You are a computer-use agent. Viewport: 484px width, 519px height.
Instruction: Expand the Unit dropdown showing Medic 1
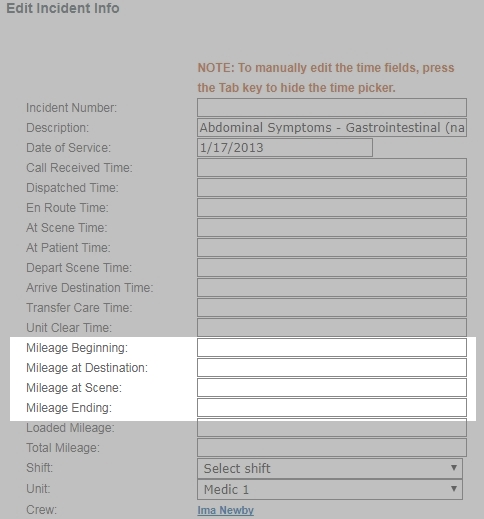pyautogui.click(x=330, y=489)
